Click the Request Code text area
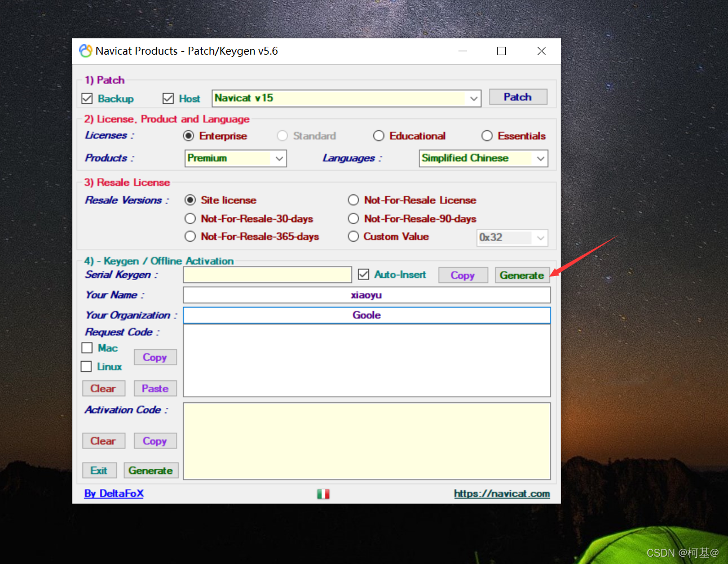Screen dimensions: 728x564 point(367,361)
